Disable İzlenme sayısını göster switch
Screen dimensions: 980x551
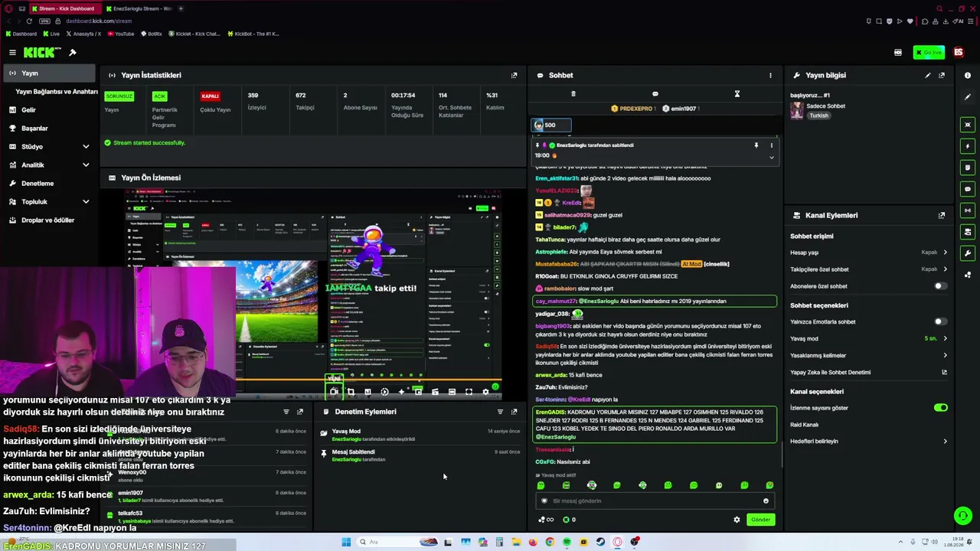pyautogui.click(x=940, y=408)
